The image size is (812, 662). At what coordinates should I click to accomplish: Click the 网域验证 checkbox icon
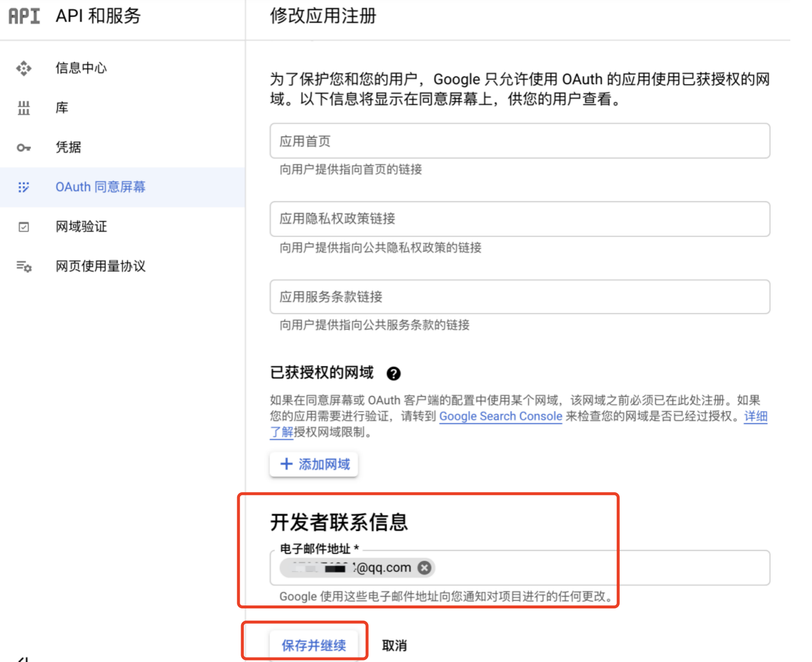23,227
